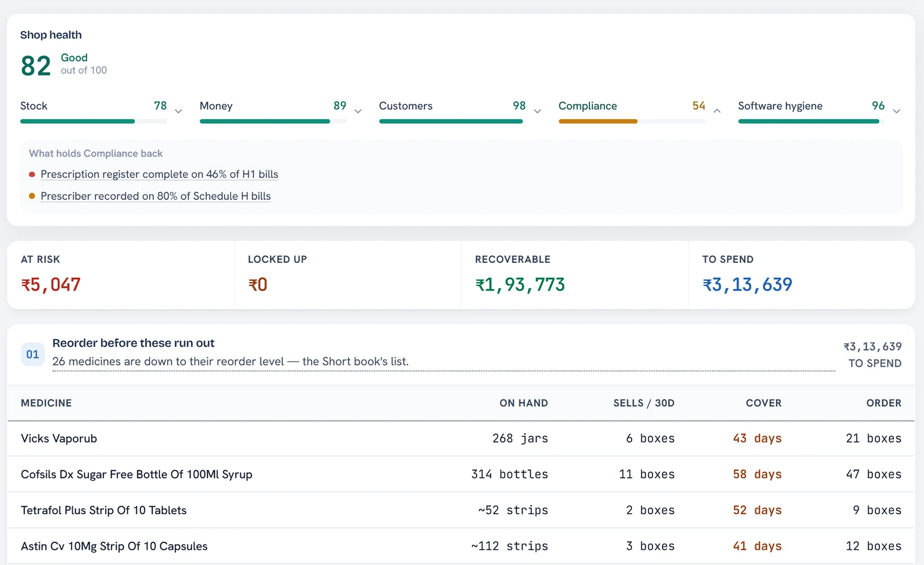Click the SELLS / 30D column header
Image resolution: width=924 pixels, height=565 pixels.
644,403
